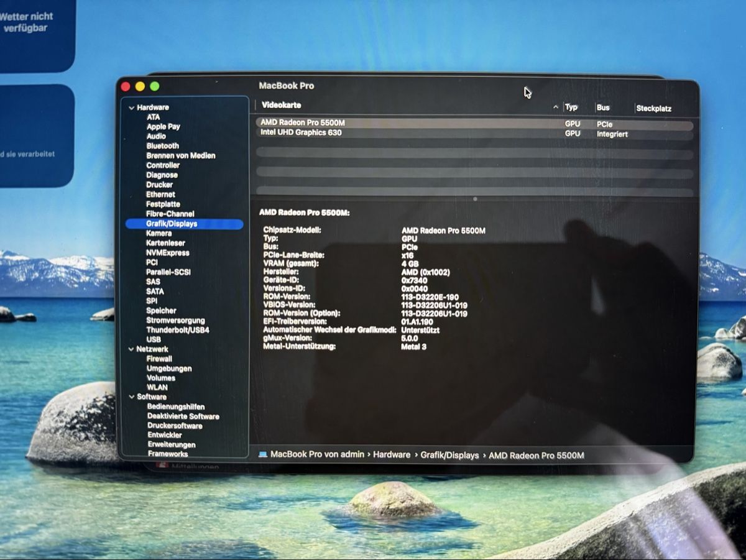
Task: Select Apple Pay in the sidebar
Action: click(163, 126)
